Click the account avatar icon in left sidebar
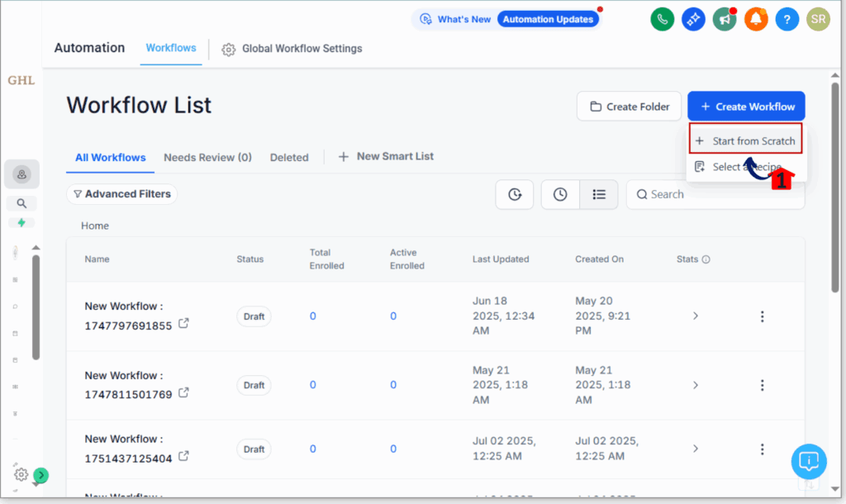Image resolution: width=846 pixels, height=504 pixels. click(21, 174)
